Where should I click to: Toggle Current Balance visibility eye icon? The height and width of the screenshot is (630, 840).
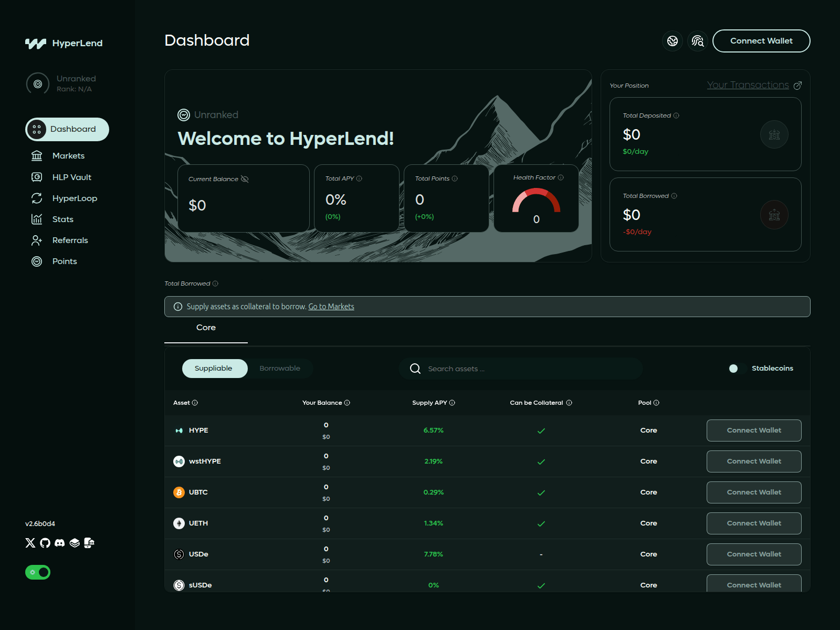coord(245,179)
